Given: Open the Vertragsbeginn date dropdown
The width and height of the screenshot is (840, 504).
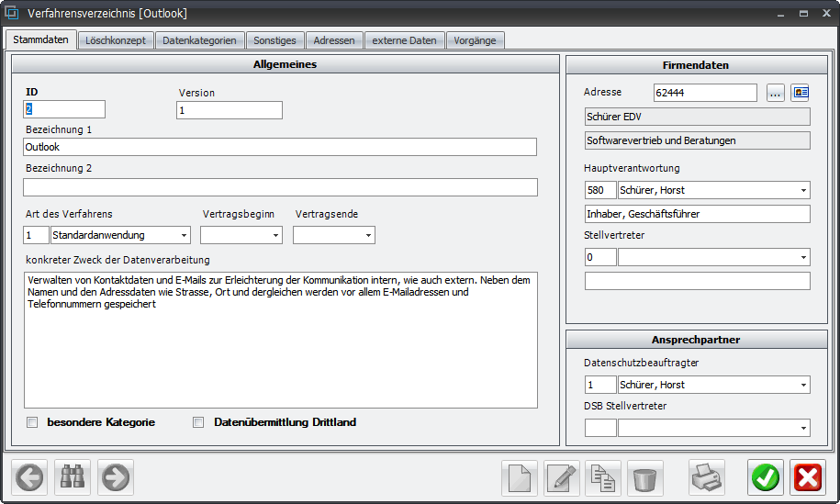Looking at the screenshot, I should (276, 236).
